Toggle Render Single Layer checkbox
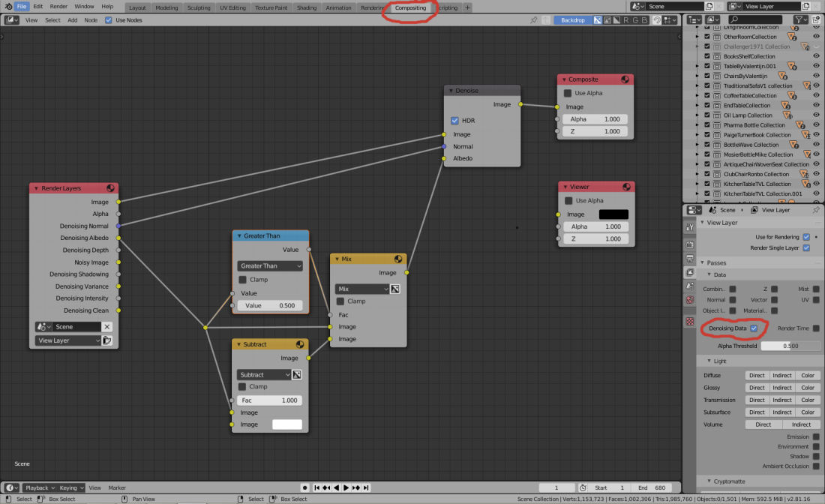The image size is (825, 504). 806,247
